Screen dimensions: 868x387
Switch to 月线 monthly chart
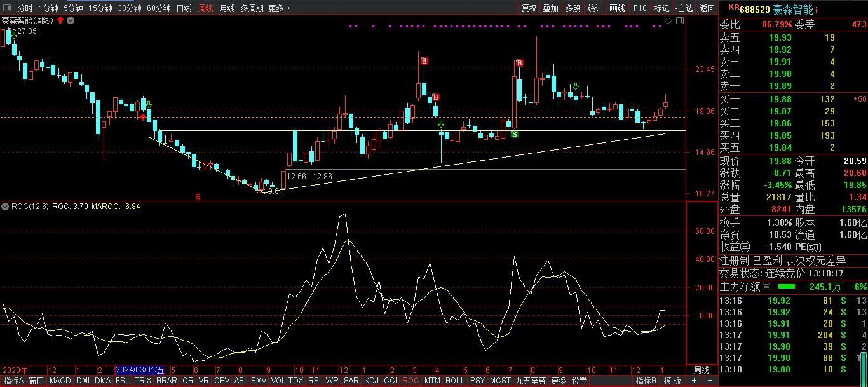(227, 8)
